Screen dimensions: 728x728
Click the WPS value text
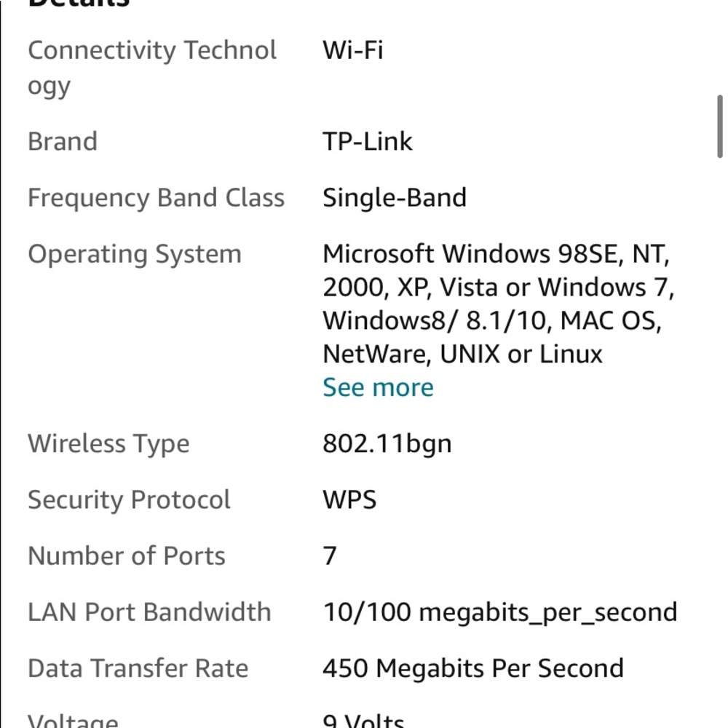click(x=349, y=499)
